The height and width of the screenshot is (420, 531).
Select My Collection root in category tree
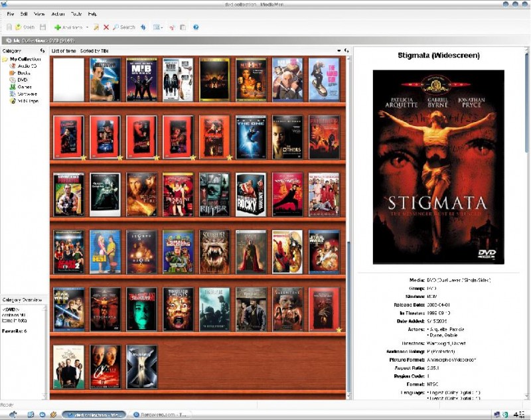[x=25, y=59]
